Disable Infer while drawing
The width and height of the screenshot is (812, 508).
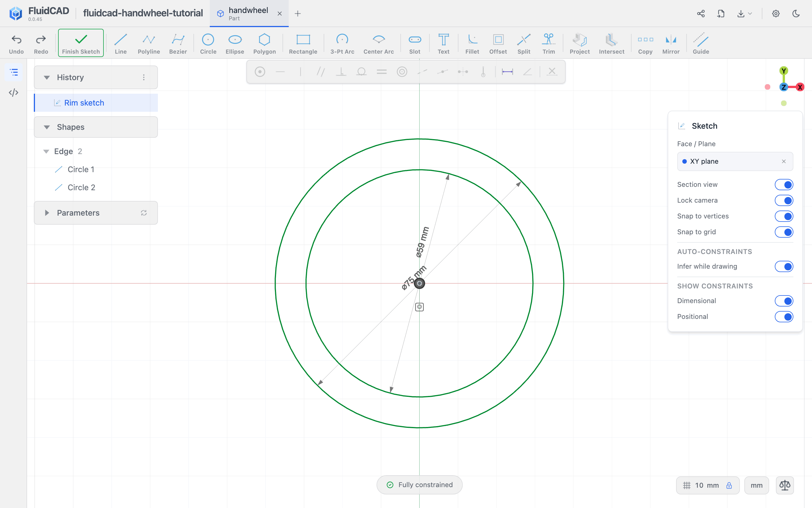point(784,266)
